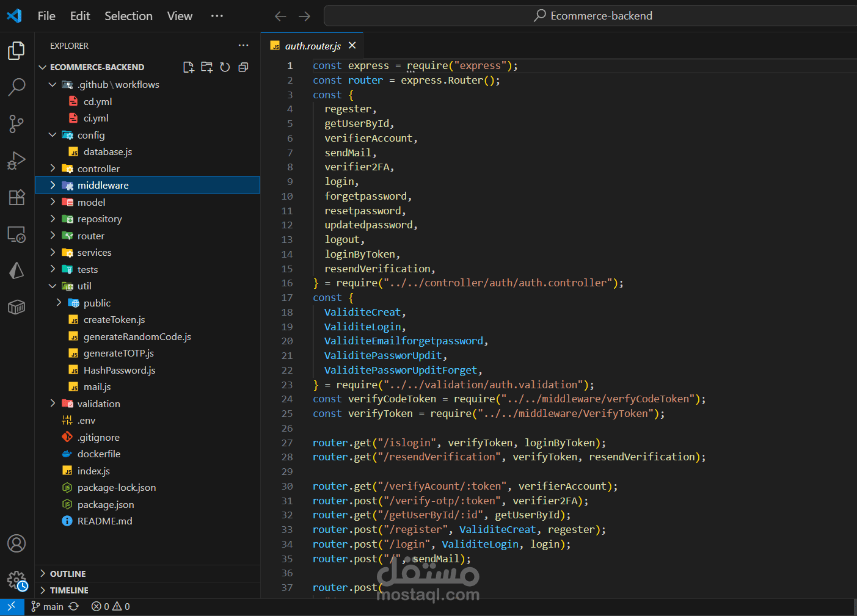Open cd.yml file

pyautogui.click(x=148, y=101)
